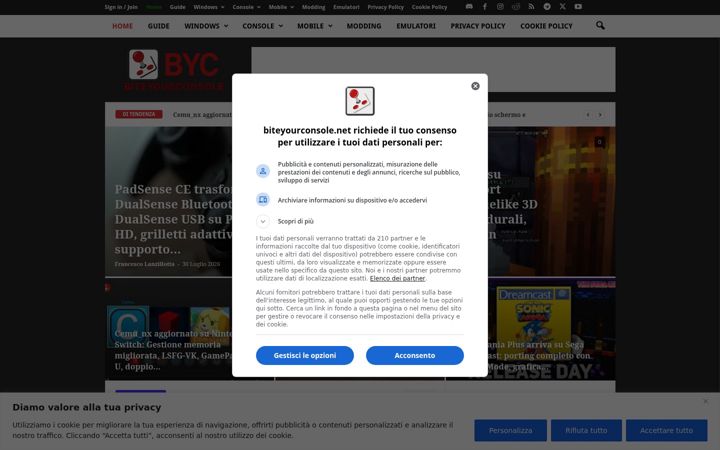Click the Rifiuta tutto cookie button

click(586, 430)
